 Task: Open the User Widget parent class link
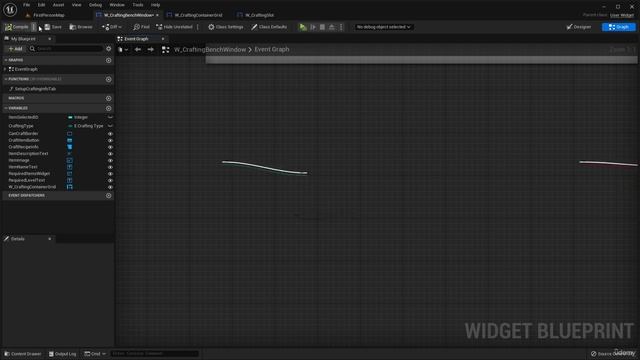[622, 15]
